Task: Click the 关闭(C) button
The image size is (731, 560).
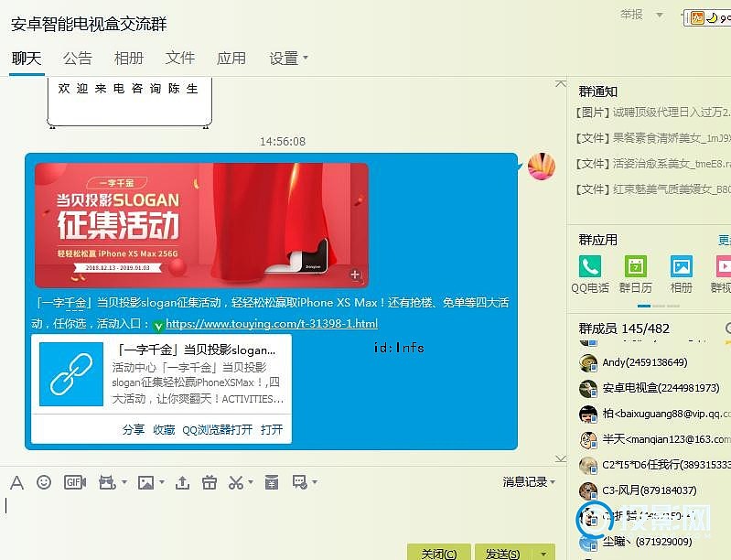Action: click(439, 553)
